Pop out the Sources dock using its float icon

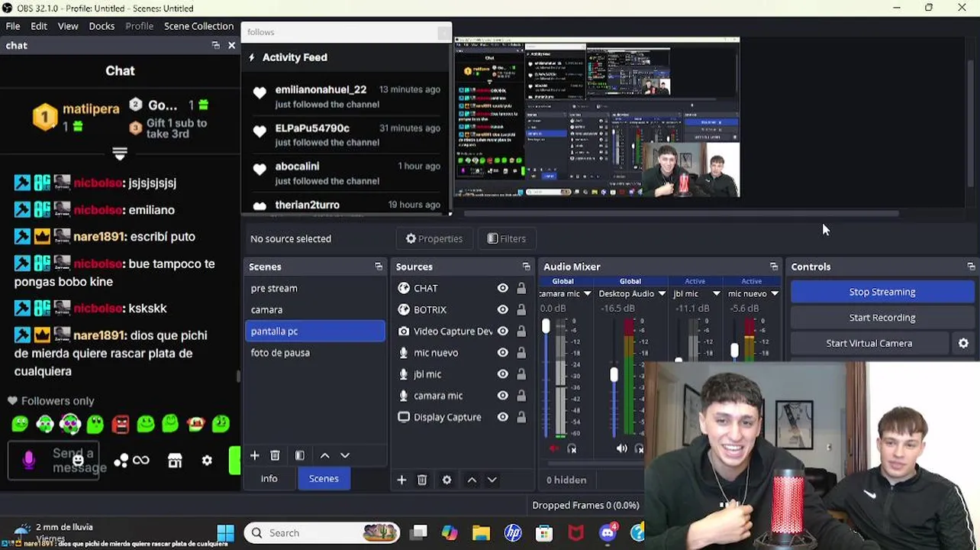point(526,267)
